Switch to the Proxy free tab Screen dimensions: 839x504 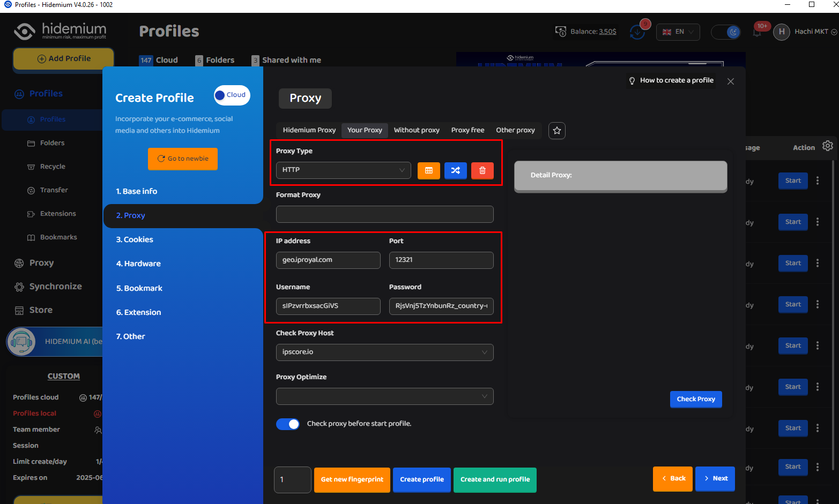tap(467, 130)
